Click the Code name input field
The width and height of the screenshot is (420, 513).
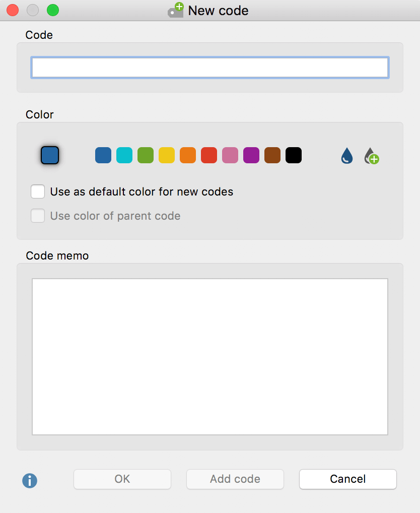pyautogui.click(x=210, y=68)
